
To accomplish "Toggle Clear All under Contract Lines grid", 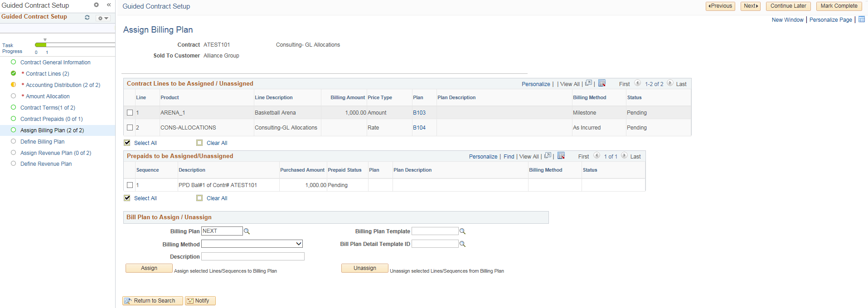I will (199, 143).
